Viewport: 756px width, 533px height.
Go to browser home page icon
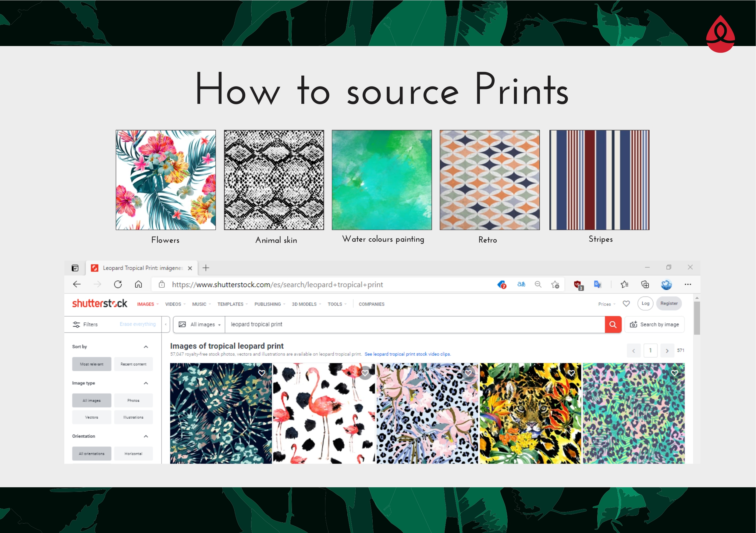click(138, 284)
